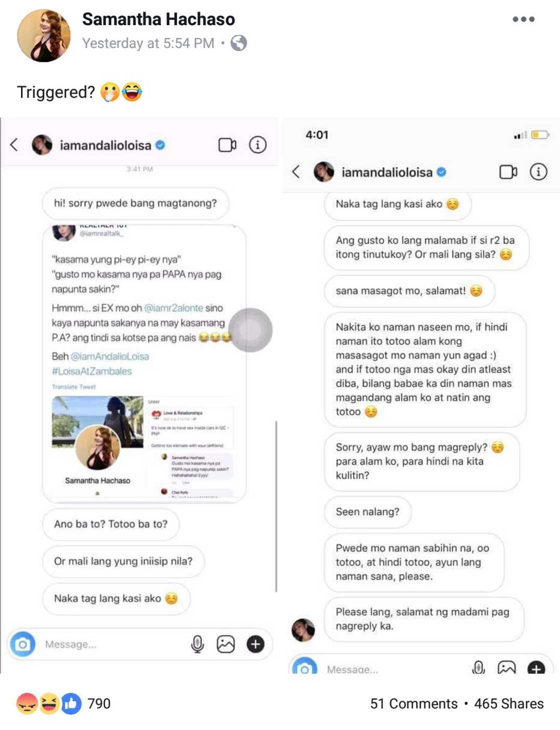Image resolution: width=560 pixels, height=730 pixels.
Task: Open the info icon in left chat header
Action: tap(257, 145)
